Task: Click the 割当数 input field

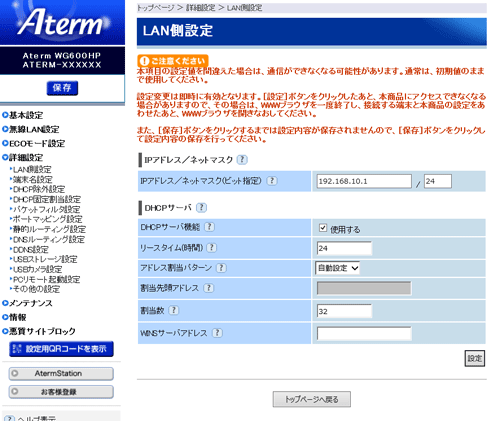Action: [x=344, y=311]
